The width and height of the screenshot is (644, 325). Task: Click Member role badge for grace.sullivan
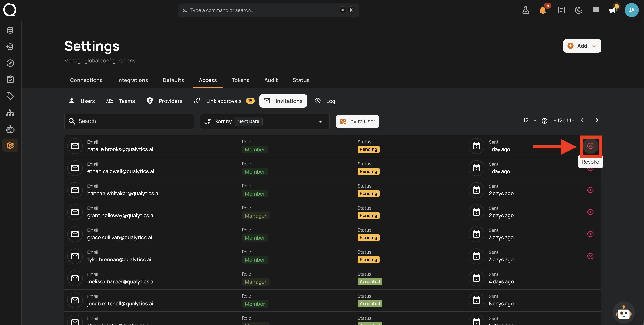pyautogui.click(x=255, y=238)
